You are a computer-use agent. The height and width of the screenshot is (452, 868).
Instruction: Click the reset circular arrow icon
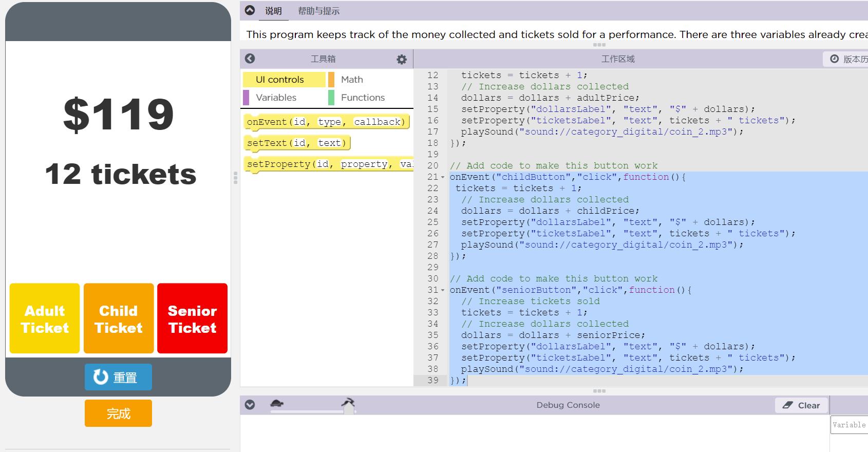pos(101,377)
